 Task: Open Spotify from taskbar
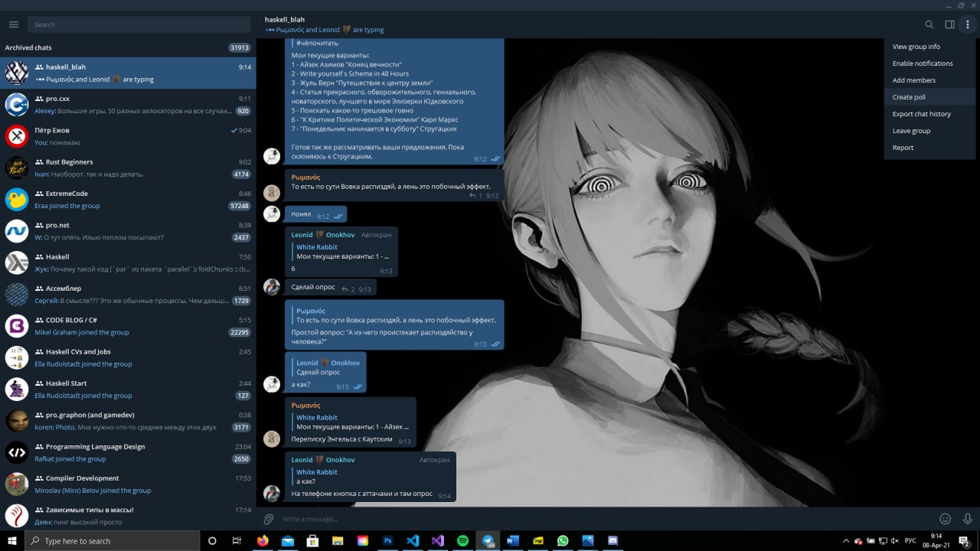462,540
